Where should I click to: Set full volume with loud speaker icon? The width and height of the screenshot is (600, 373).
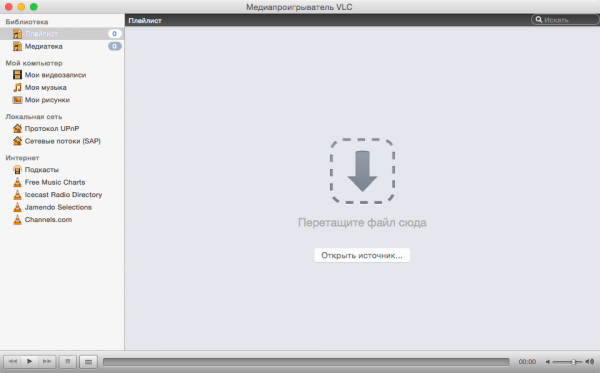point(590,362)
